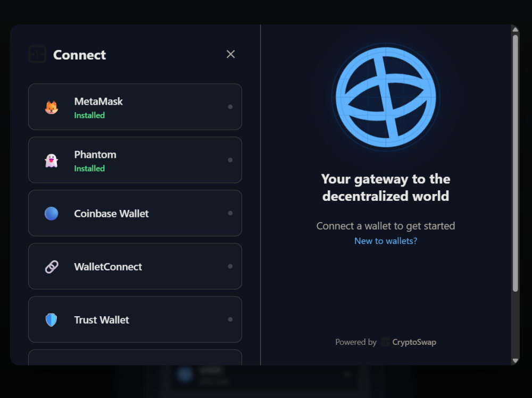This screenshot has width=532, height=398.
Task: Click 'Your gateway to the decentralized world' heading
Action: 386,188
